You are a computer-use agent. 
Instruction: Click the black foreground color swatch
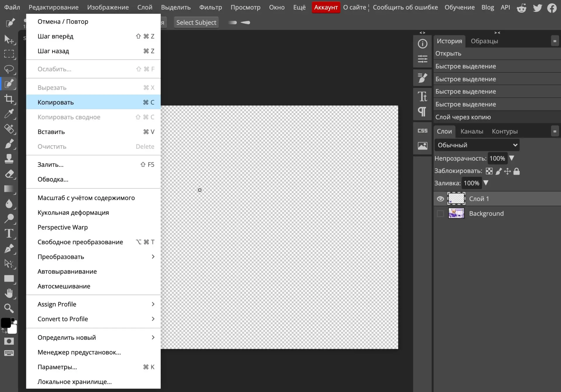pyautogui.click(x=6, y=323)
